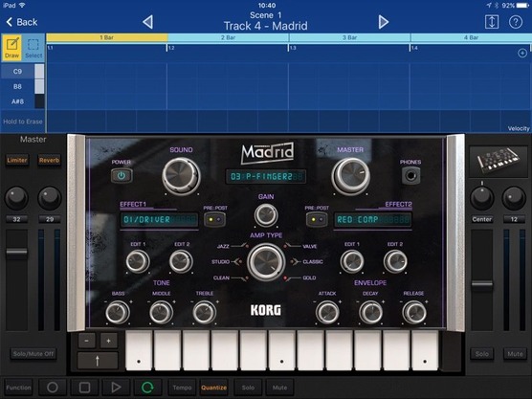Click EFFECT2 EDIT 1 knob

(x=352, y=261)
